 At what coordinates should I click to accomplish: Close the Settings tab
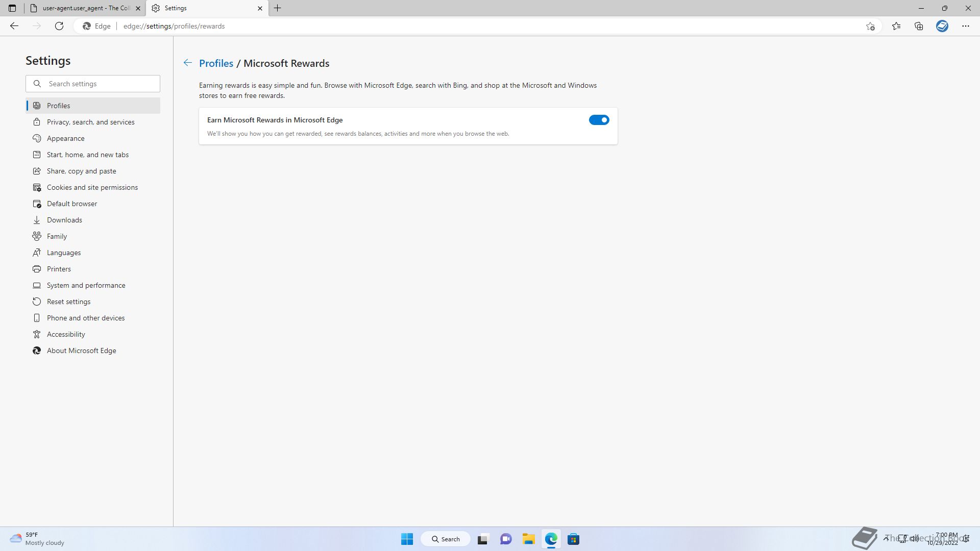click(260, 8)
